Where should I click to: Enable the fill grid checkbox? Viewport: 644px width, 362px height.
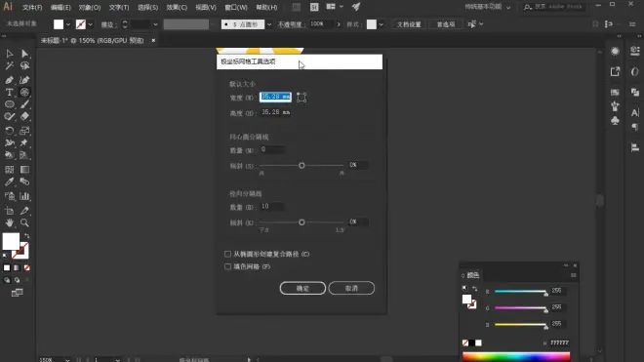pyautogui.click(x=227, y=266)
